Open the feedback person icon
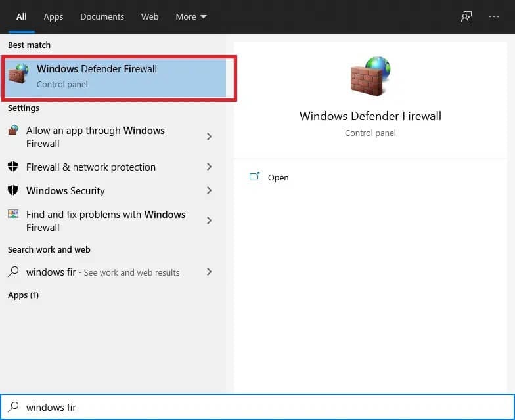The image size is (515, 420). click(466, 16)
